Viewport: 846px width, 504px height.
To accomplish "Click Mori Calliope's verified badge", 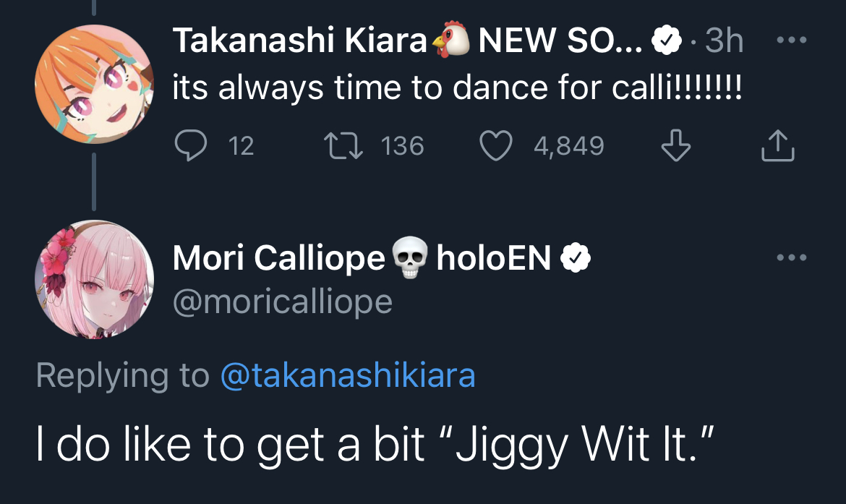I will 576,258.
